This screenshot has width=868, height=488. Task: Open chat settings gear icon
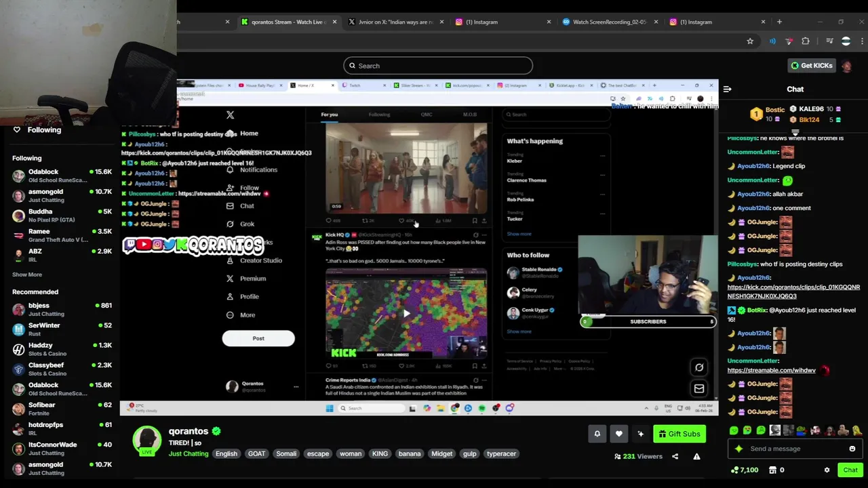(827, 470)
